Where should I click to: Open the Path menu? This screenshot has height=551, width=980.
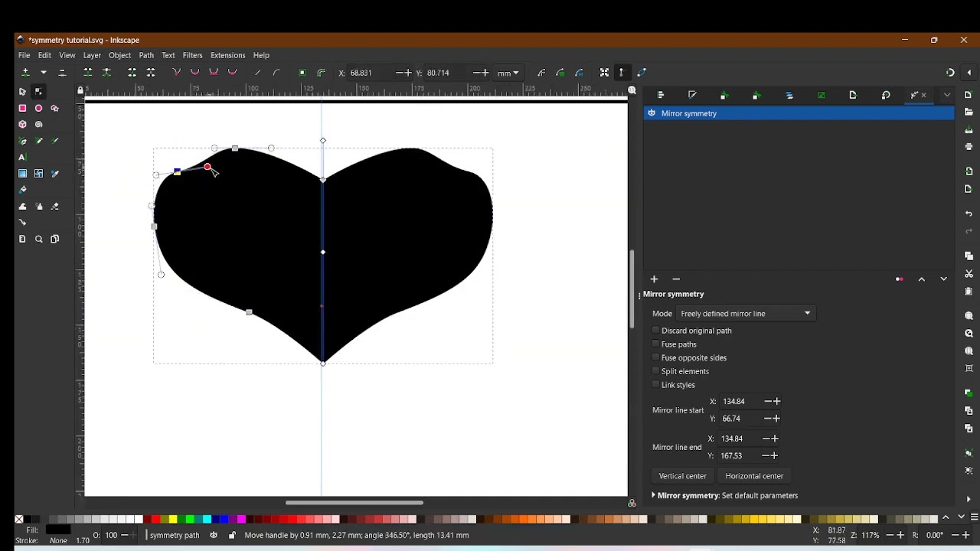coord(146,55)
